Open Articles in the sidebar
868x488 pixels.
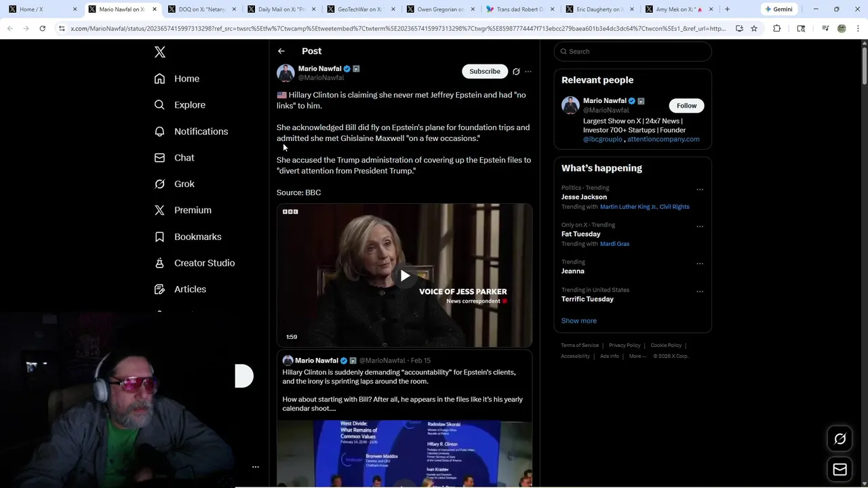(180, 289)
